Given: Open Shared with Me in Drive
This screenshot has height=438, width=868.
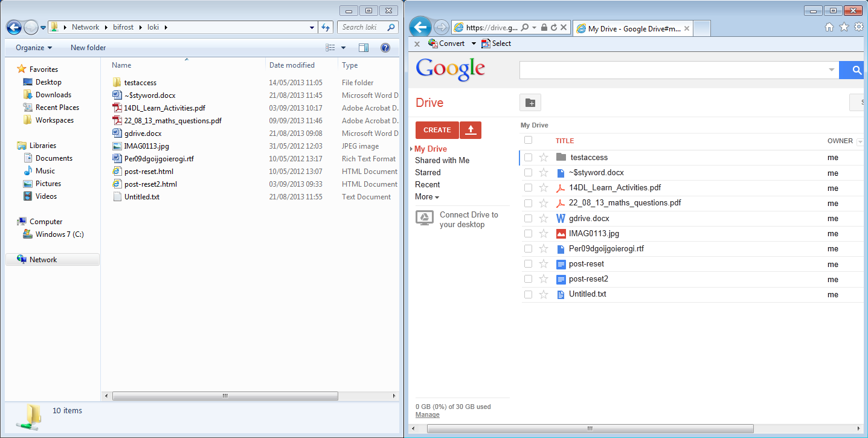Looking at the screenshot, I should [442, 161].
